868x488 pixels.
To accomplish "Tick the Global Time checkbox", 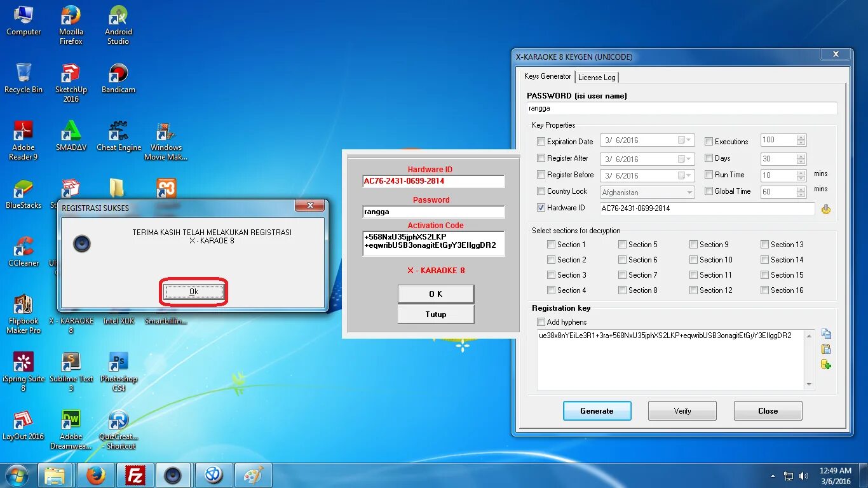I will 709,191.
